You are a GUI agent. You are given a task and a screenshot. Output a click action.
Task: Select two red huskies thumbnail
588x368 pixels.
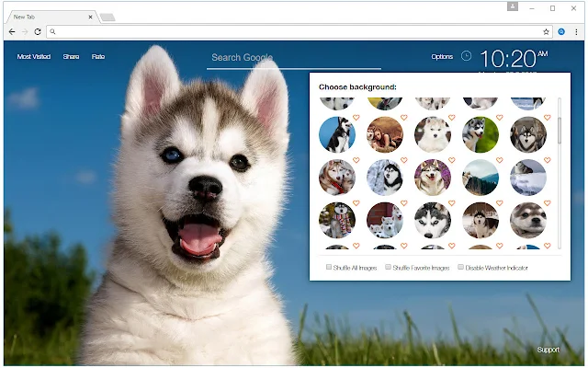[337, 178]
